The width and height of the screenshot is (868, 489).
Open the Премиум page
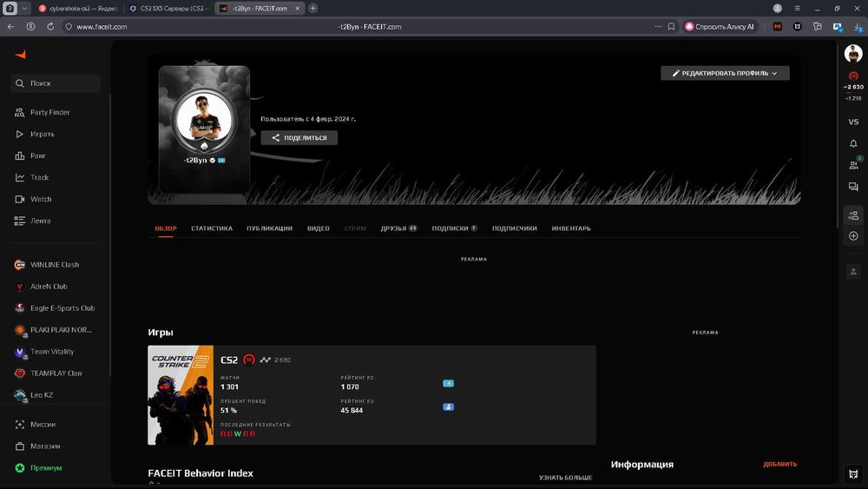[38, 468]
